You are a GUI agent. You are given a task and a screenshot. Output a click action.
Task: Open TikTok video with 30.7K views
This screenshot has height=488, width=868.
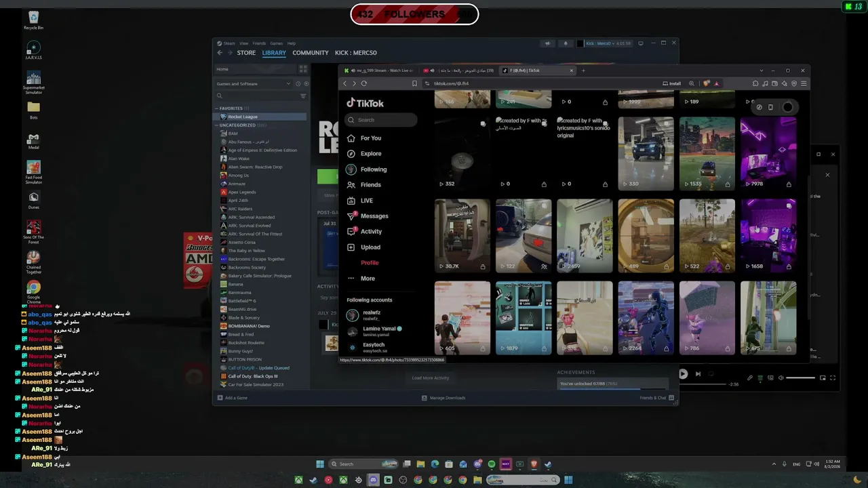click(x=462, y=236)
